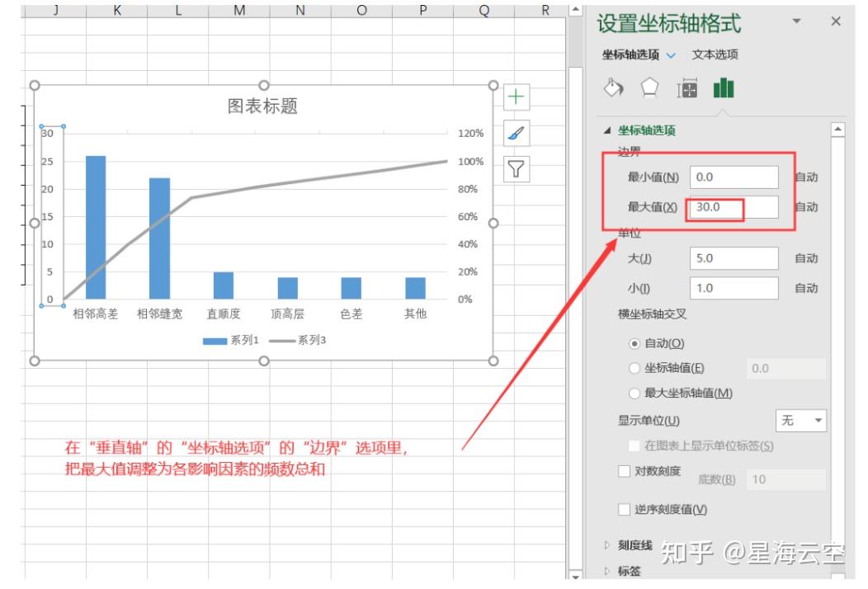Click the Chart Elements plus button
Screen dimensions: 868x589
516,97
